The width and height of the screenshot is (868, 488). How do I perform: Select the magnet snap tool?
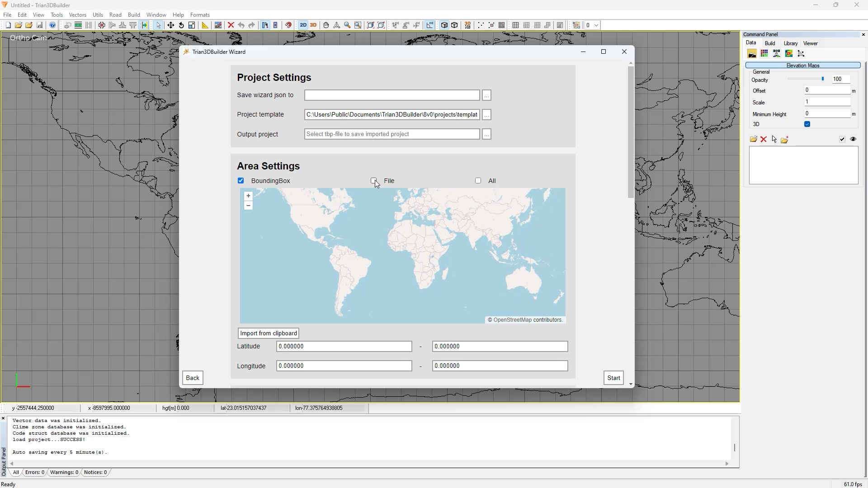[x=288, y=25]
